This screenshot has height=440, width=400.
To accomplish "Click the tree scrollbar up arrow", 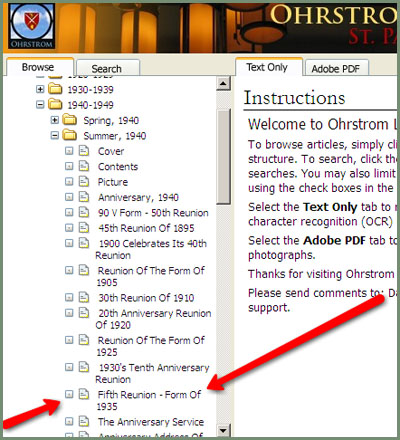I will (x=223, y=83).
